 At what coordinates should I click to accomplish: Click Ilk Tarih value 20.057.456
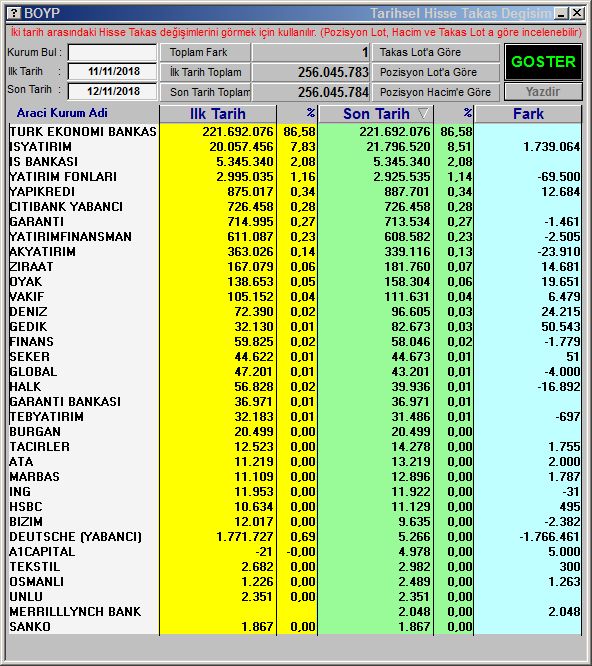241,147
